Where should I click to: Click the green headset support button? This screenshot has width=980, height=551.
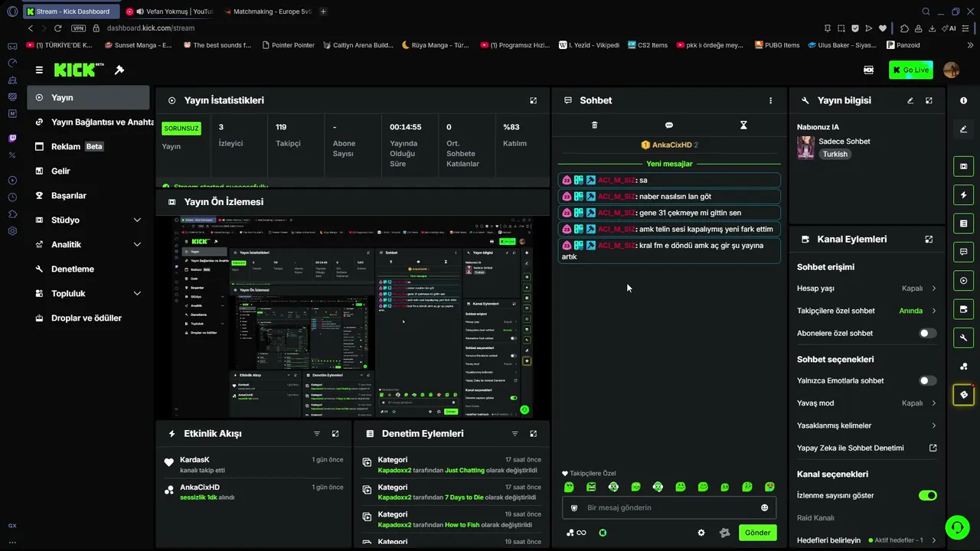956,527
